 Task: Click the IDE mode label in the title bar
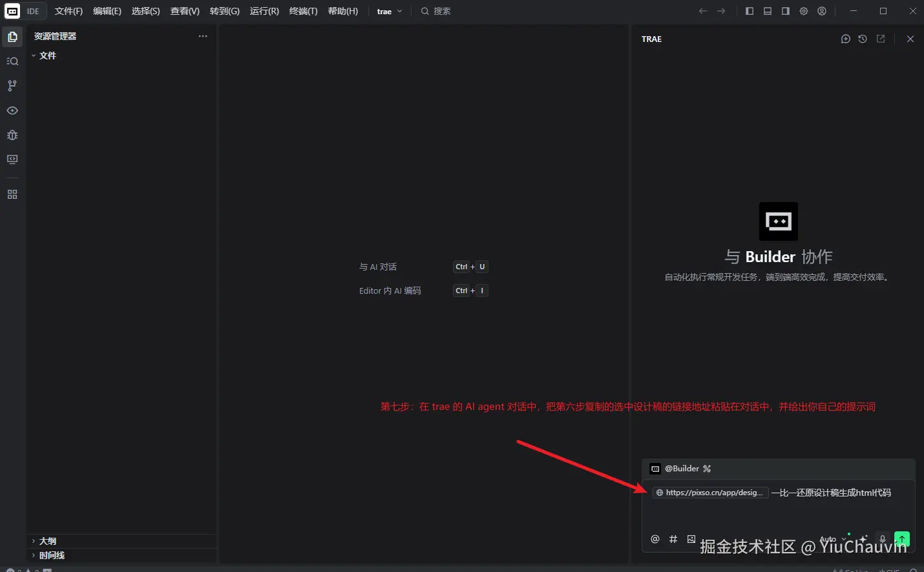(33, 11)
